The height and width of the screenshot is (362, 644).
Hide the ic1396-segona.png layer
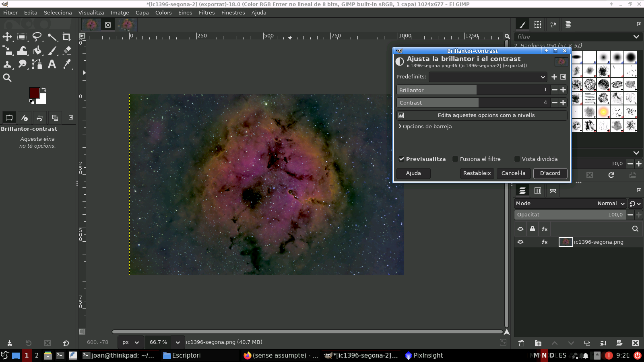pyautogui.click(x=520, y=242)
